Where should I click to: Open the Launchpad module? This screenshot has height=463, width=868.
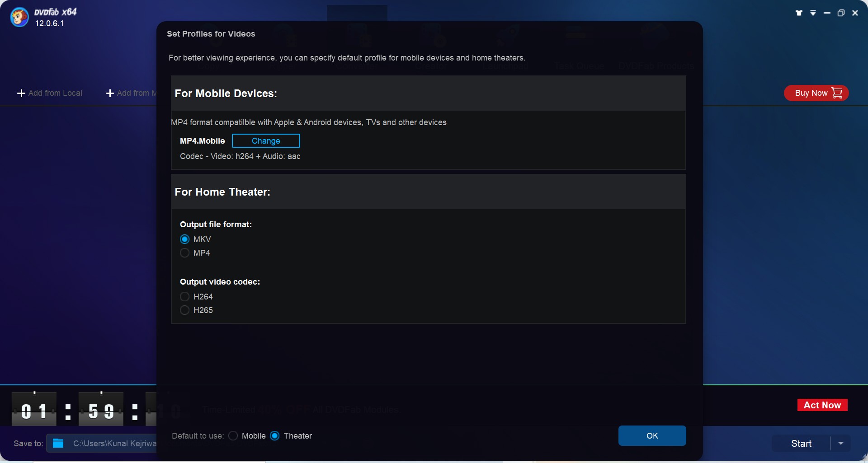[x=506, y=41]
